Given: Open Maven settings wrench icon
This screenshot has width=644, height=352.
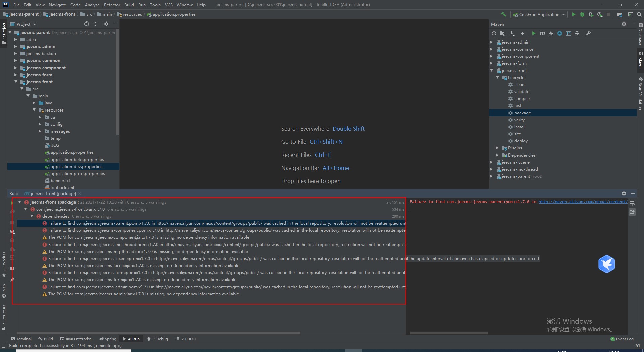Looking at the screenshot, I should (x=588, y=33).
